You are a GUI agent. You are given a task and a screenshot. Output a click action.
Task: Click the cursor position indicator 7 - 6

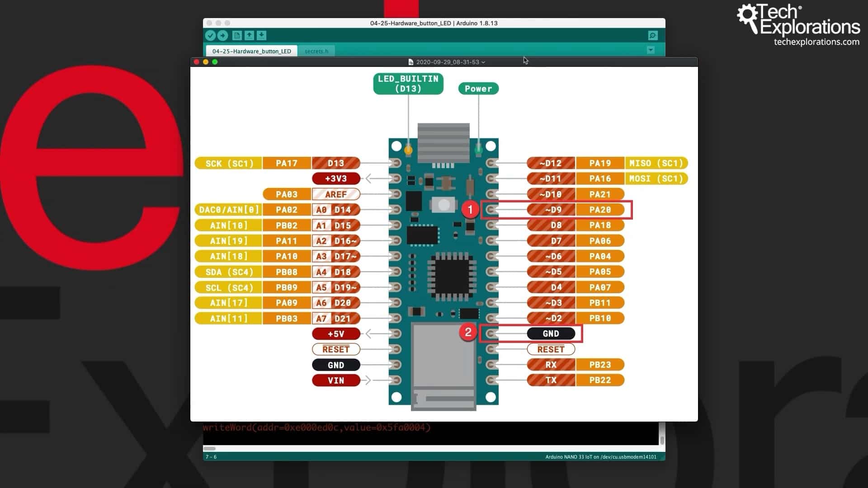pyautogui.click(x=211, y=457)
